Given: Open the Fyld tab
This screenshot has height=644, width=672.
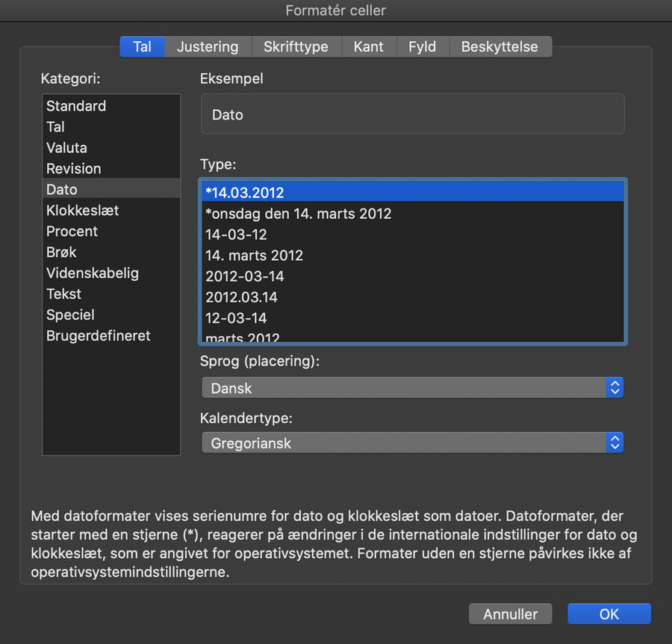Looking at the screenshot, I should tap(423, 46).
